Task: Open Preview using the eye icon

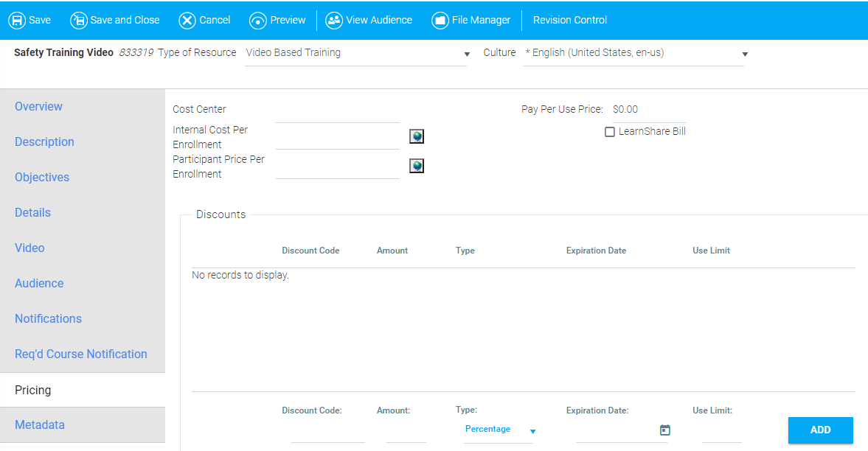Action: pos(258,21)
